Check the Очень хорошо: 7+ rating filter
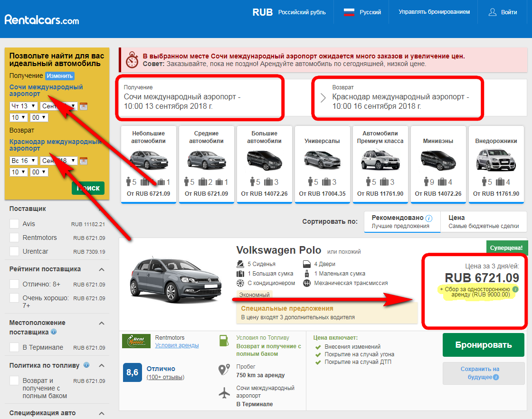 [x=14, y=298]
